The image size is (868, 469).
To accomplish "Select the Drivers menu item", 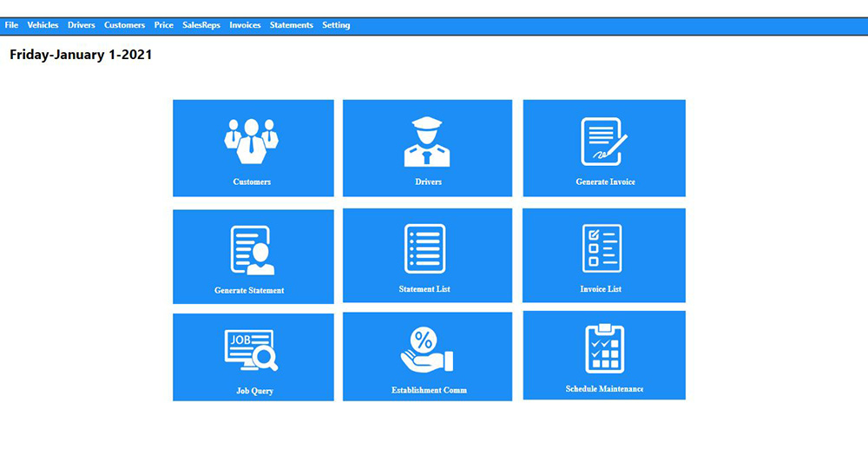I will (x=82, y=25).
